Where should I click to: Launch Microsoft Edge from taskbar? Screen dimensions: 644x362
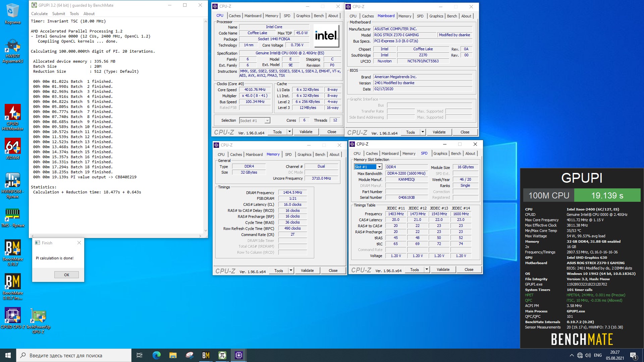(x=156, y=355)
